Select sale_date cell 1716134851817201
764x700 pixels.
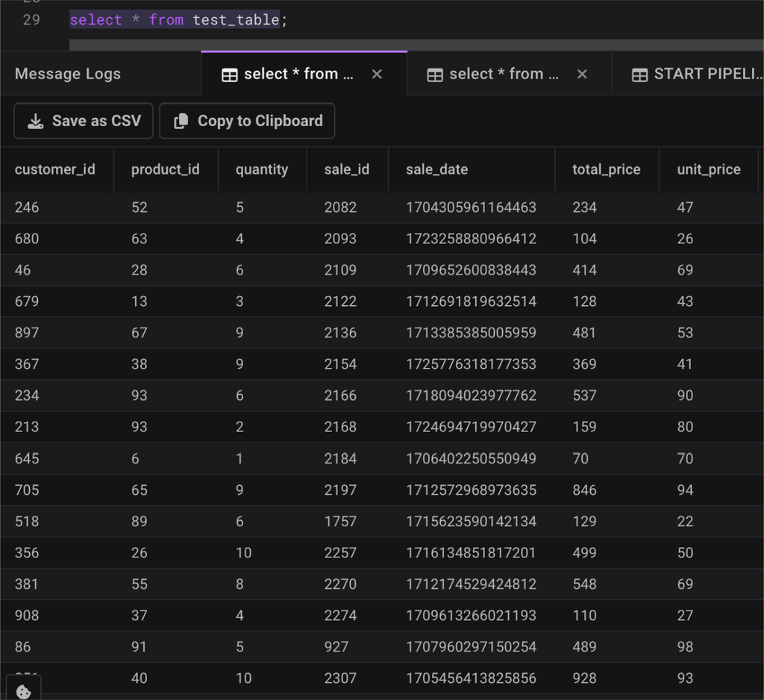(472, 552)
